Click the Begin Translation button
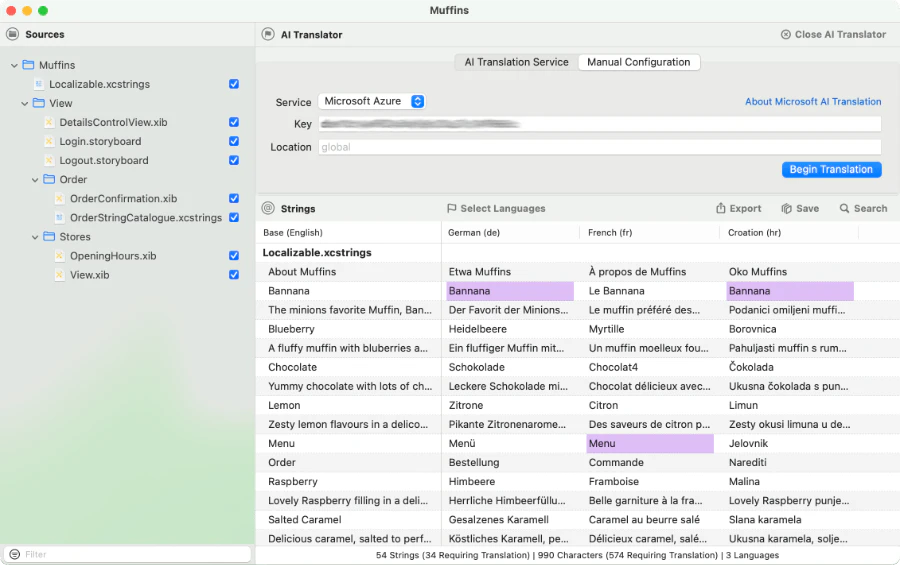 click(831, 169)
